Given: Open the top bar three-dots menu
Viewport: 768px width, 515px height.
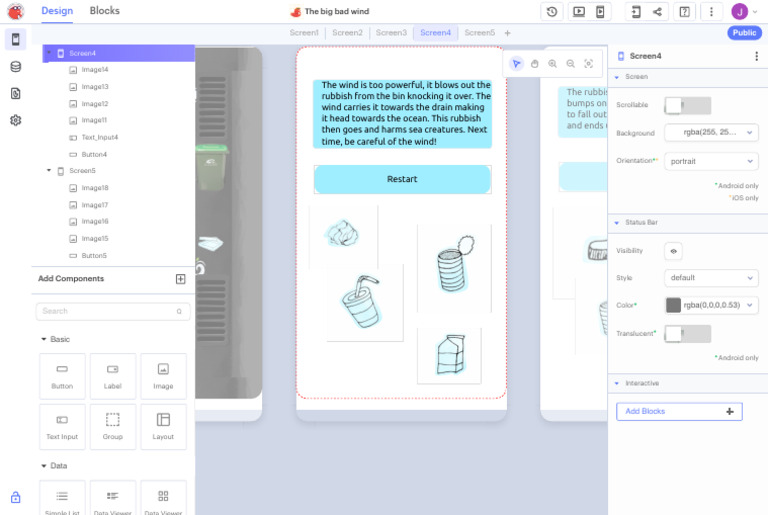Looking at the screenshot, I should 711,12.
